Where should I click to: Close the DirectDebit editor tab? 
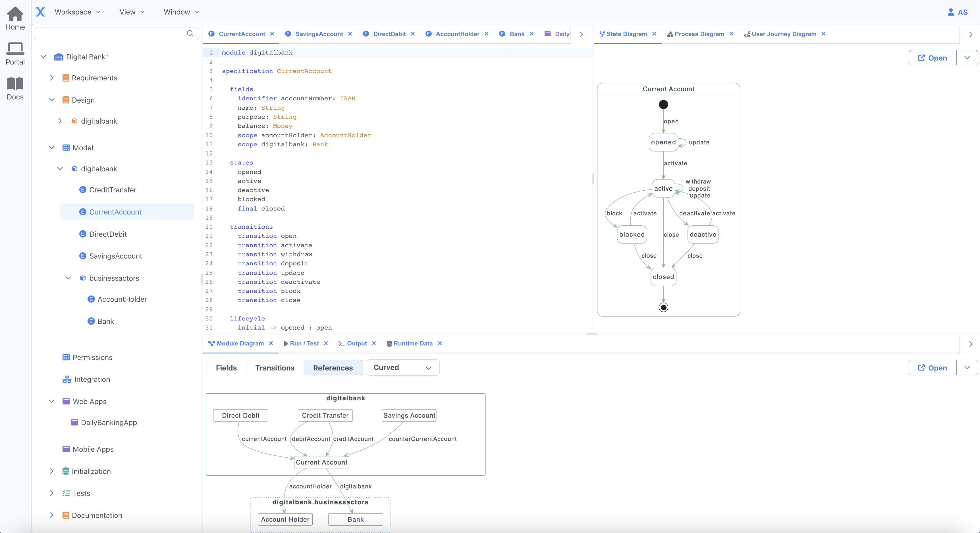413,34
